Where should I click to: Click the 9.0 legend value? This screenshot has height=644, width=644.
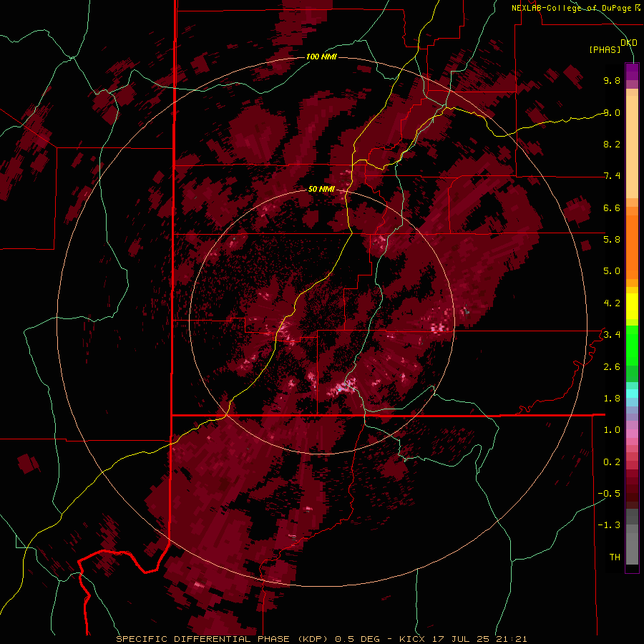[612, 112]
